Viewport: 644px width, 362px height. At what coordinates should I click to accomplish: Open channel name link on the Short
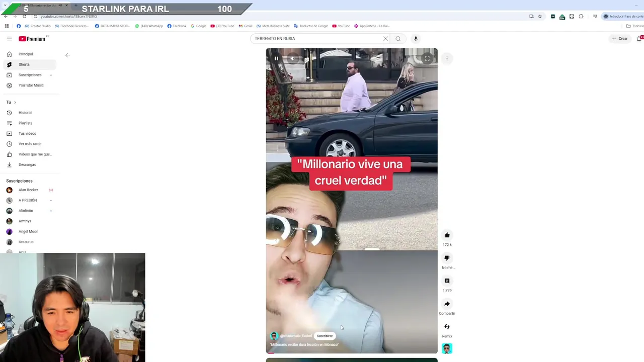tap(296, 336)
